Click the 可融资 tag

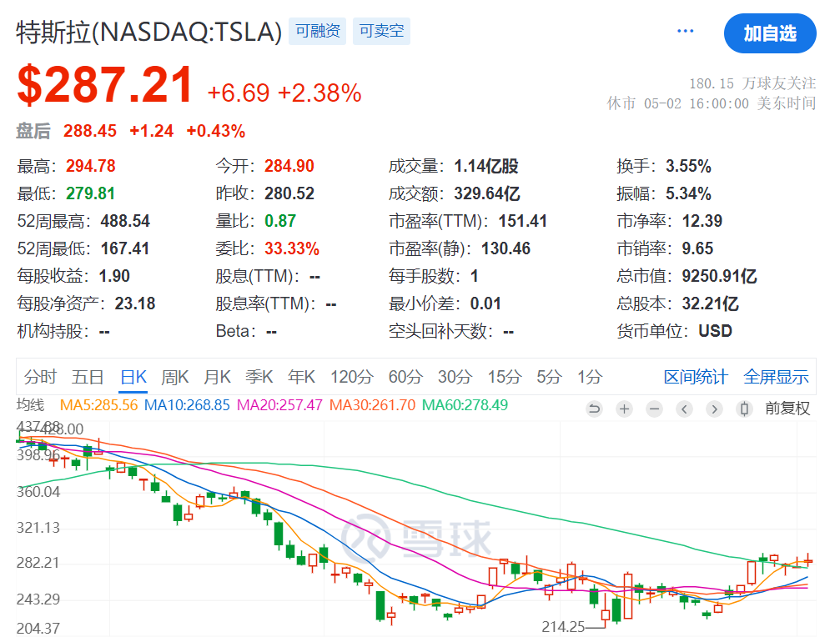(x=317, y=32)
